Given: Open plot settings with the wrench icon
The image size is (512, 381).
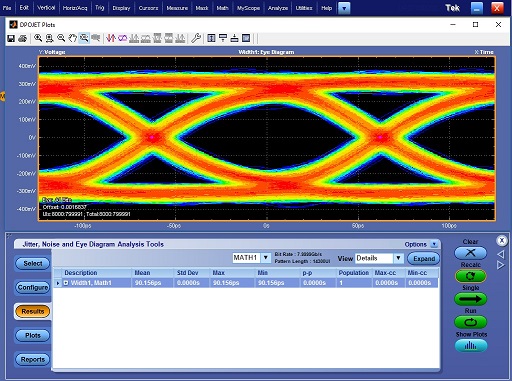Looking at the screenshot, I should 196,38.
